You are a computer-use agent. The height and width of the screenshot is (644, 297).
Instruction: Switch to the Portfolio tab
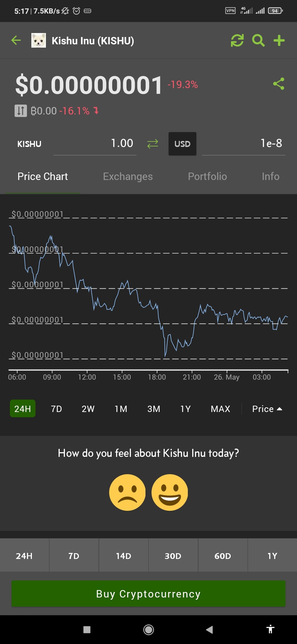coord(207,176)
